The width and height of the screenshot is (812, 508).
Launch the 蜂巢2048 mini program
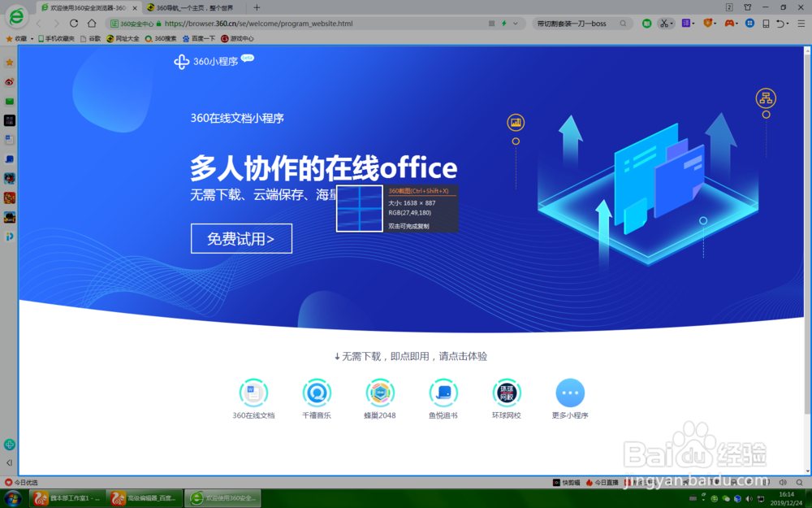379,398
